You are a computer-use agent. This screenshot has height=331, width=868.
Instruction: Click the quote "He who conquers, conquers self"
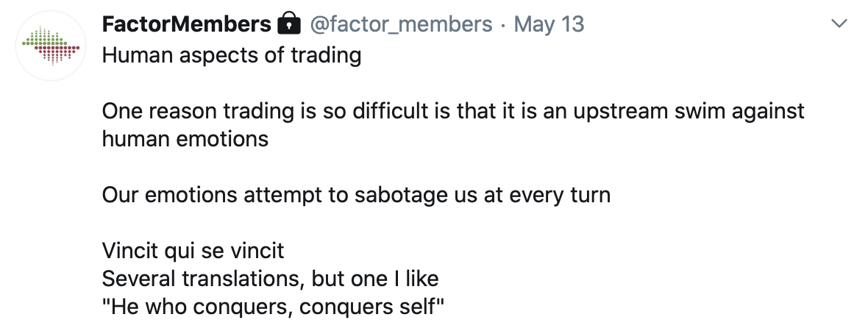point(274,306)
